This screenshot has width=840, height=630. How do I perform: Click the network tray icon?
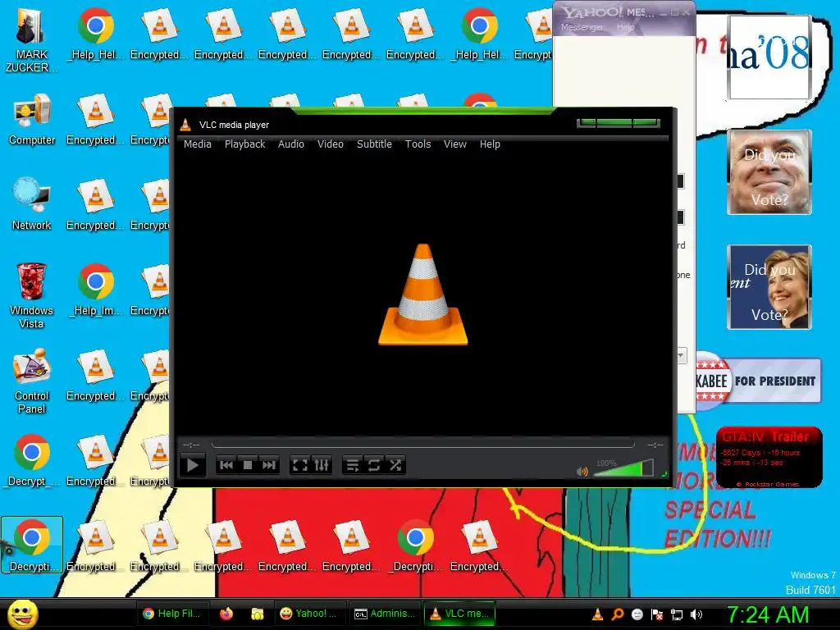[x=677, y=615]
